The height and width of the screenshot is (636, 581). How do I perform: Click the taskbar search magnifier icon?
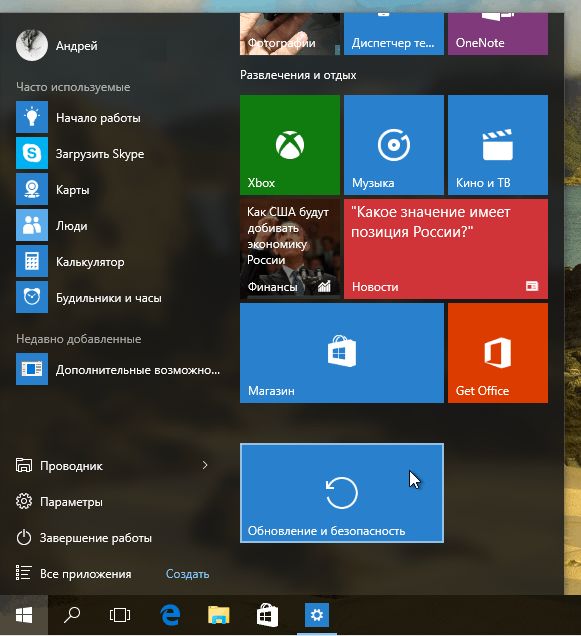point(72,615)
